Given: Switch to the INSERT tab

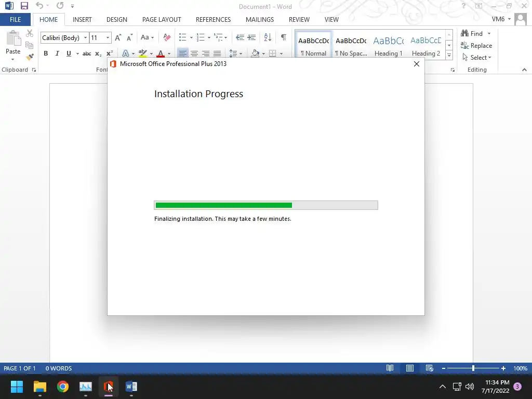Looking at the screenshot, I should (82, 20).
